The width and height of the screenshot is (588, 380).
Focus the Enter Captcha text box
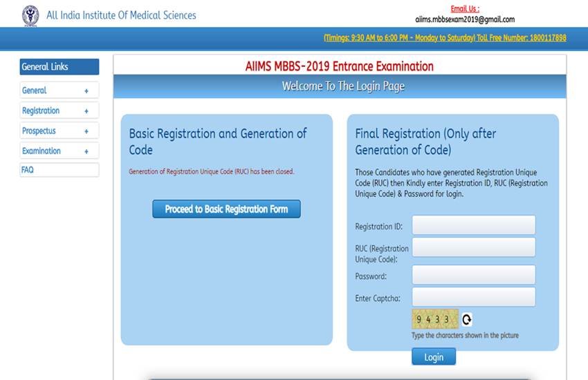(x=473, y=297)
